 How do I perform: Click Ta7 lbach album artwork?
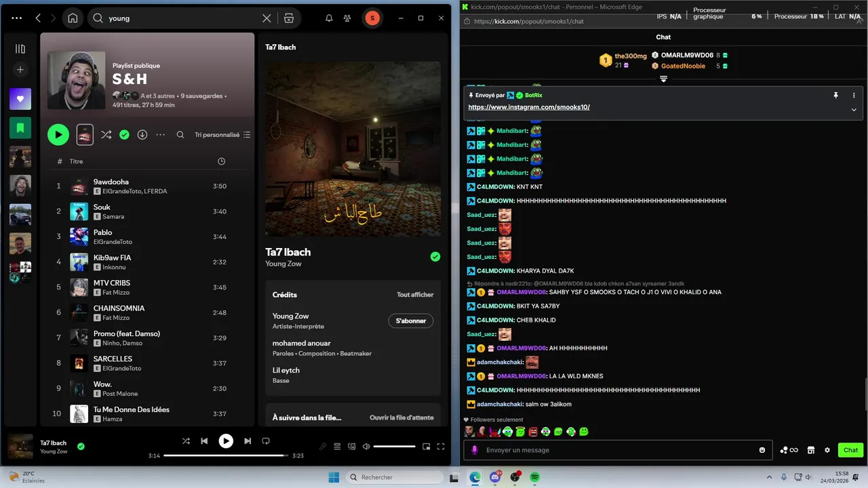353,149
